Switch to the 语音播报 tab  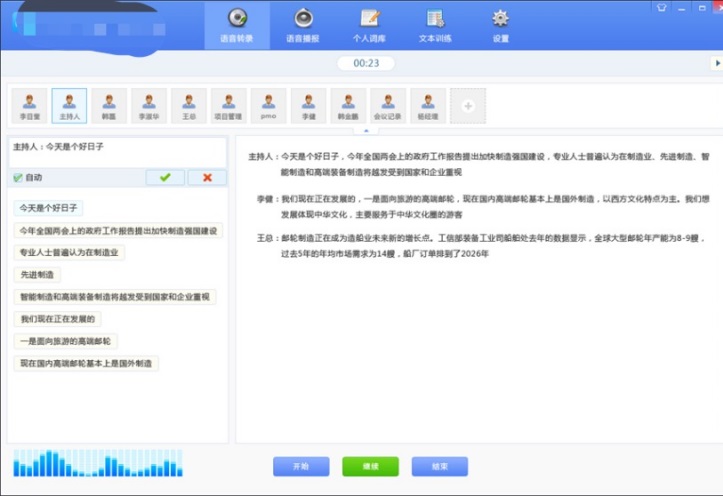coord(302,25)
